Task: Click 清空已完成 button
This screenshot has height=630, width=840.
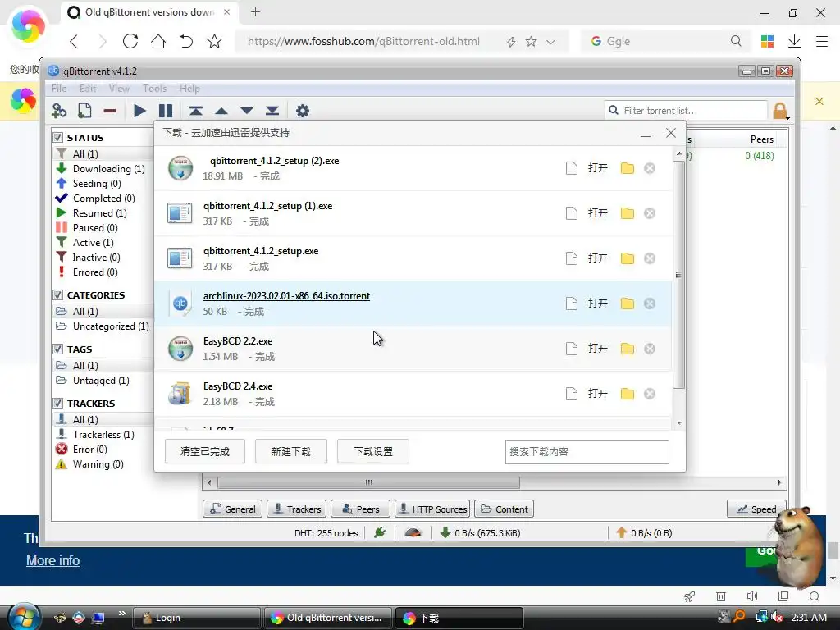Action: [x=204, y=452]
